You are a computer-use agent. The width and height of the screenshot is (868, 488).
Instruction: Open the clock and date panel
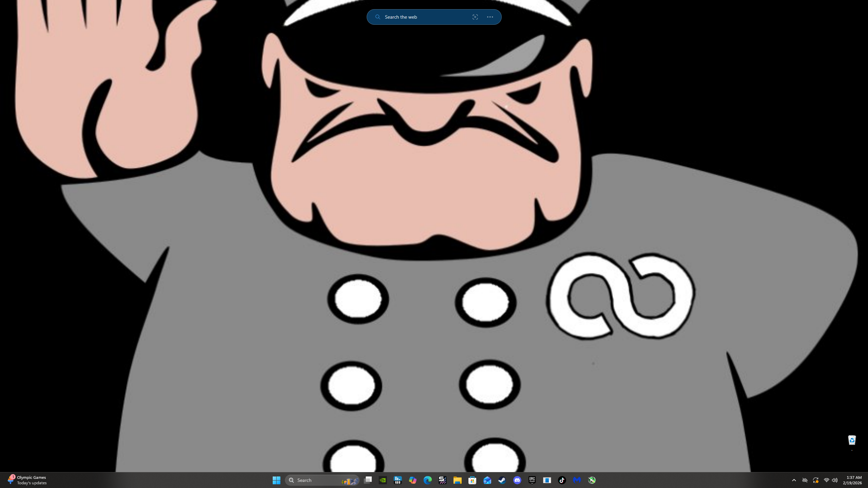pyautogui.click(x=852, y=480)
